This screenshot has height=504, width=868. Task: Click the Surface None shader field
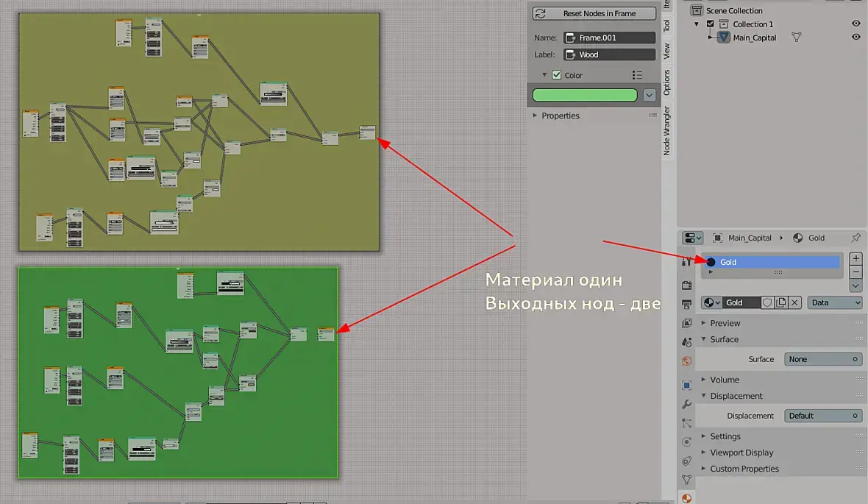(x=823, y=359)
